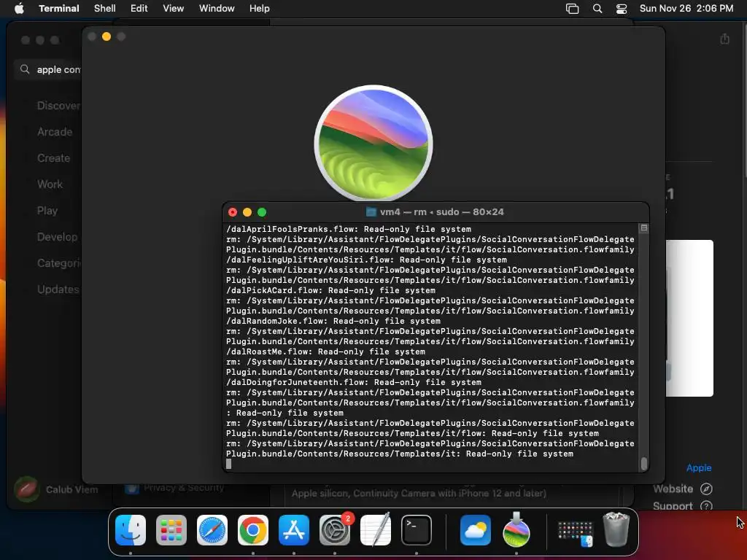Click the folder proxy icon in Terminal title

371,212
